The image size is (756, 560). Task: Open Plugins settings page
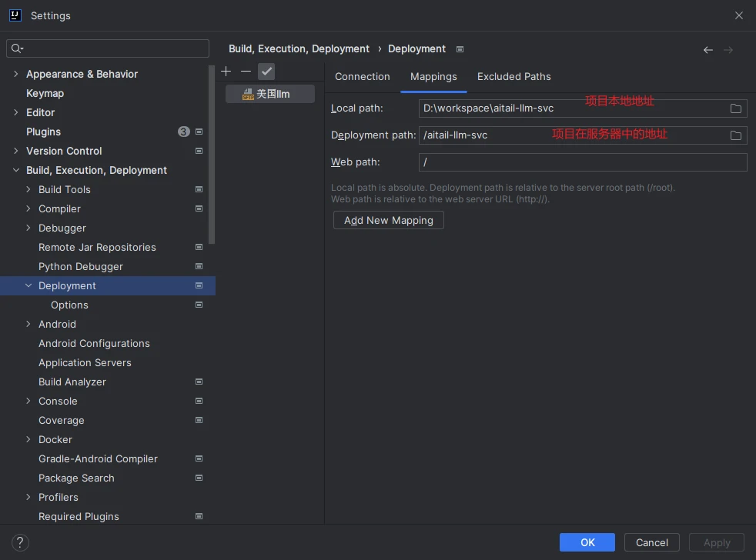[x=43, y=132]
